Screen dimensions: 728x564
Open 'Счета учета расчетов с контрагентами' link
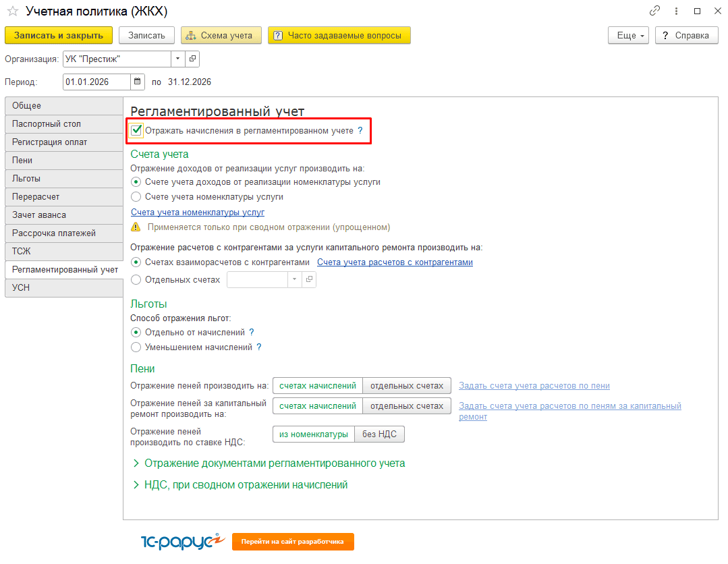(x=395, y=262)
